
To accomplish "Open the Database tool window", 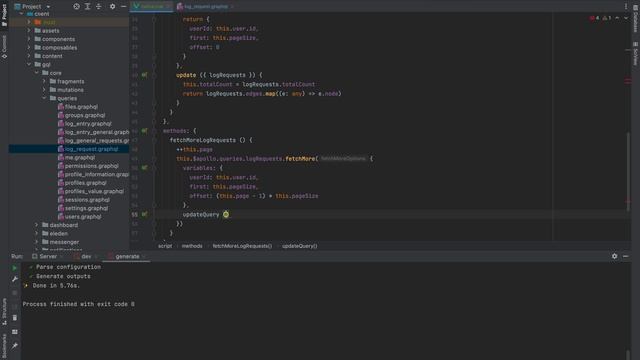I will (636, 18).
